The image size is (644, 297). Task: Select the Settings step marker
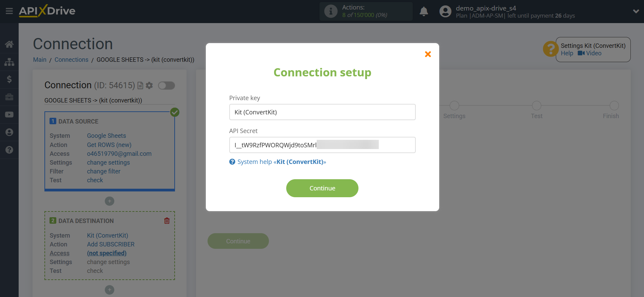click(x=454, y=106)
